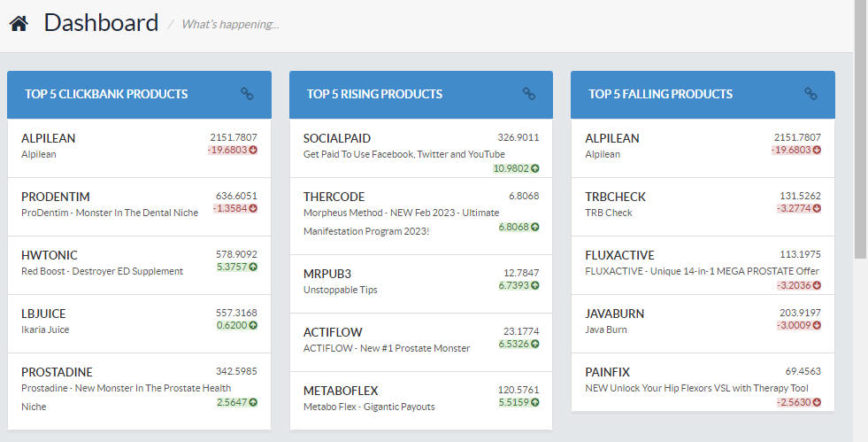
Task: Click the Top 5 ClickBank Products heading
Action: coord(106,94)
